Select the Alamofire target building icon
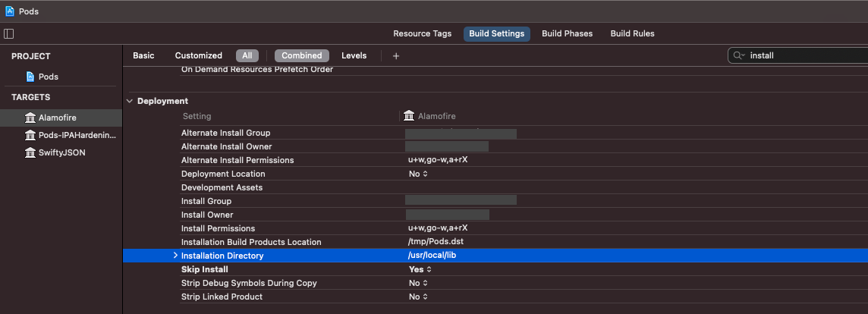Image resolution: width=868 pixels, height=314 pixels. pyautogui.click(x=30, y=118)
